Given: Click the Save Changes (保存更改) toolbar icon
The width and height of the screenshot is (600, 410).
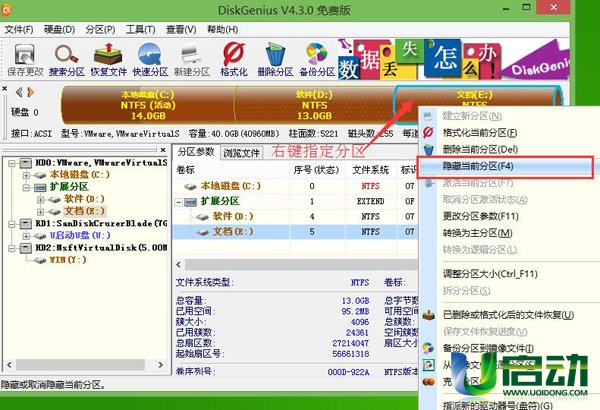Looking at the screenshot, I should tap(25, 60).
